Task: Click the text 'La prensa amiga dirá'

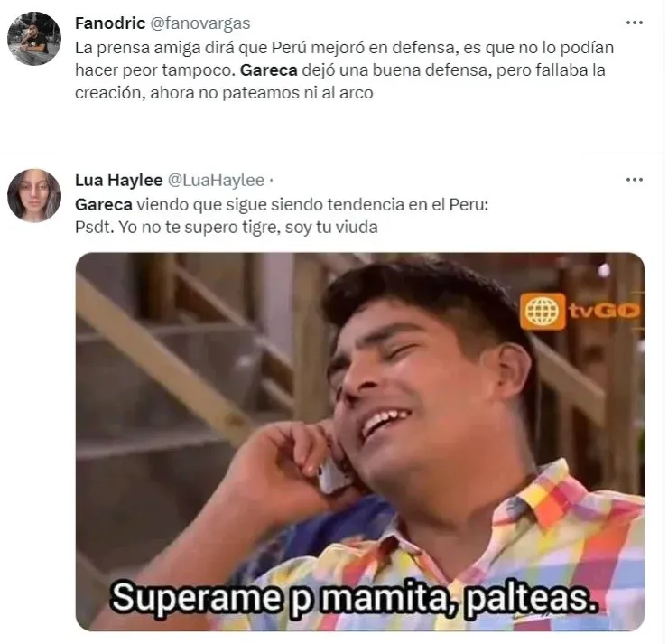Action: point(154,48)
